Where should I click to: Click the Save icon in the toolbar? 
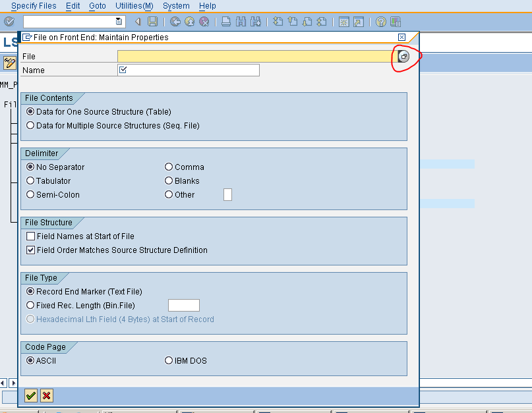[153, 21]
